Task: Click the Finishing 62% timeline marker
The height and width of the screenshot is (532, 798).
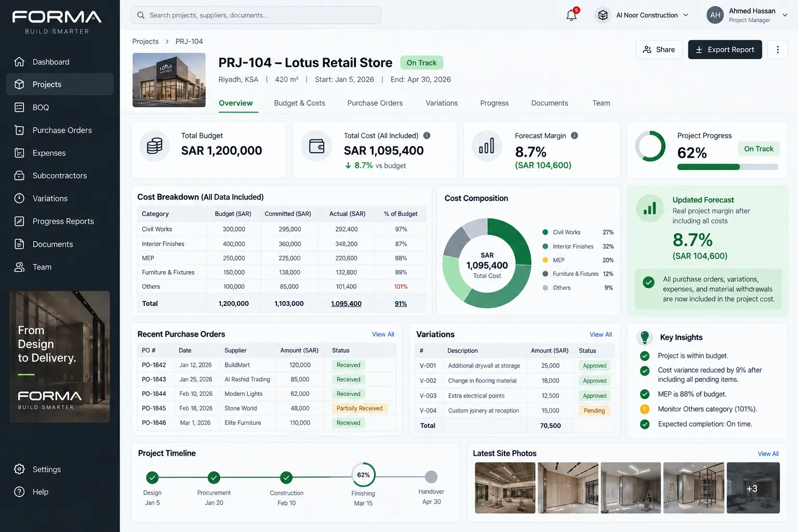Action: [364, 475]
